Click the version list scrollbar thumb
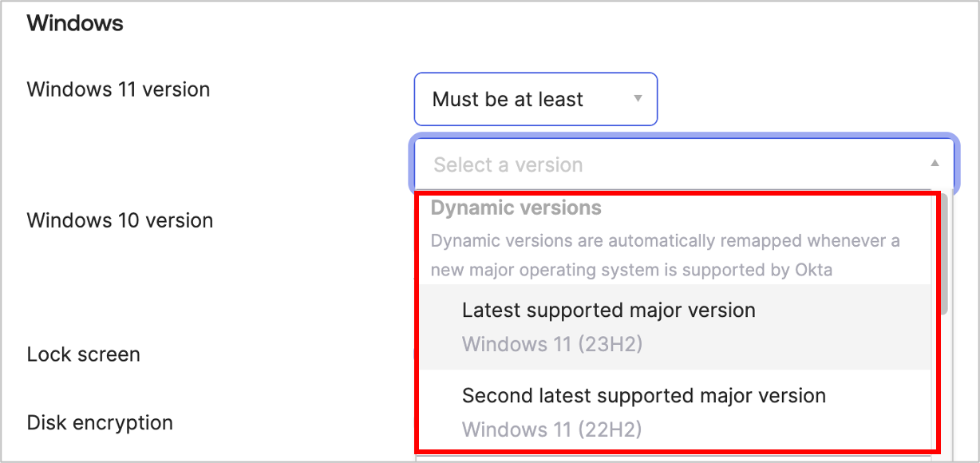The height and width of the screenshot is (463, 980). [943, 255]
